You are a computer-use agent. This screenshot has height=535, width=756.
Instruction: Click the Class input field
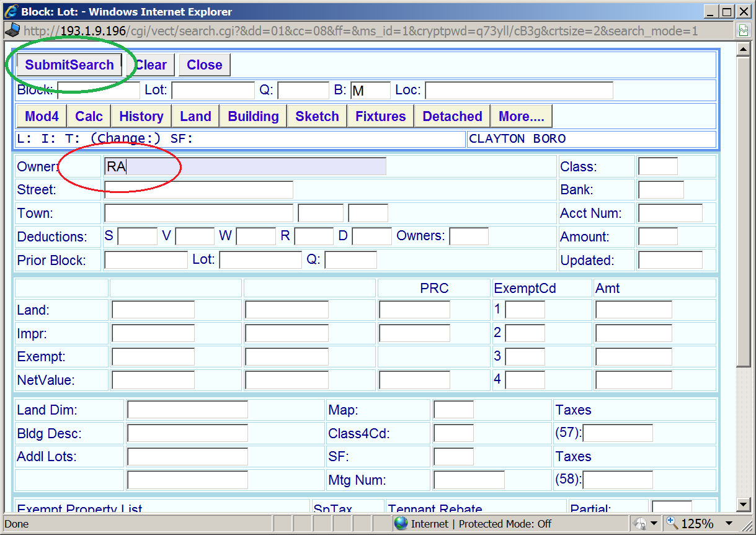(657, 166)
